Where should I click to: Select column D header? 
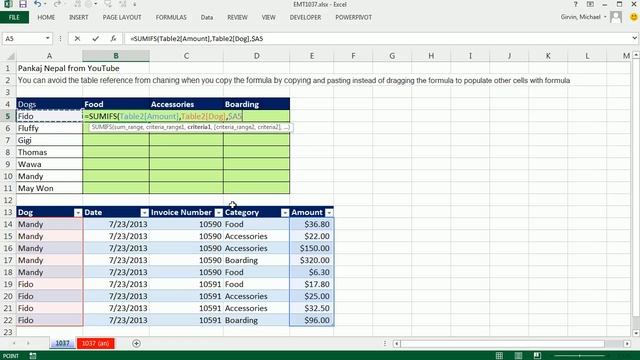256,56
